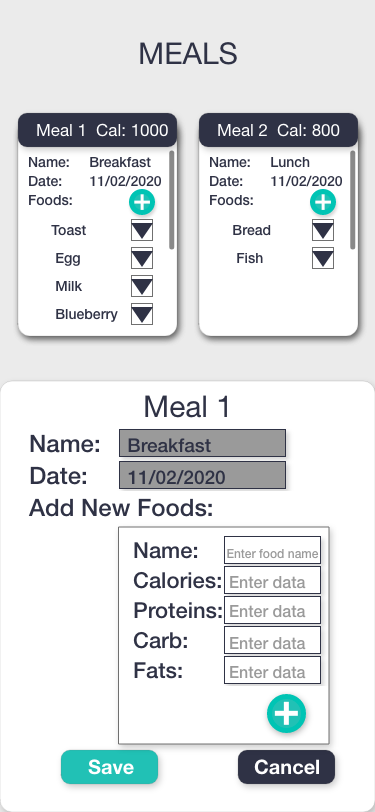Expand the Egg food dropdown
This screenshot has width=375, height=812.
tap(142, 258)
